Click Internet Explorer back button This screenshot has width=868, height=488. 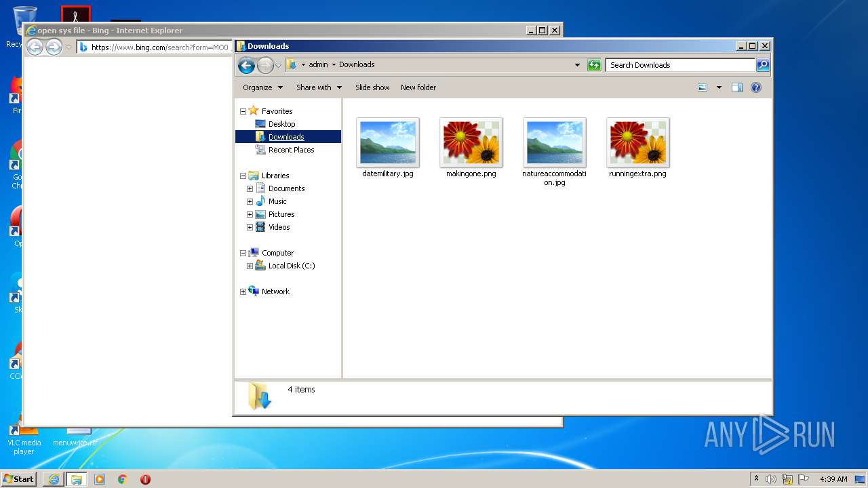point(35,47)
